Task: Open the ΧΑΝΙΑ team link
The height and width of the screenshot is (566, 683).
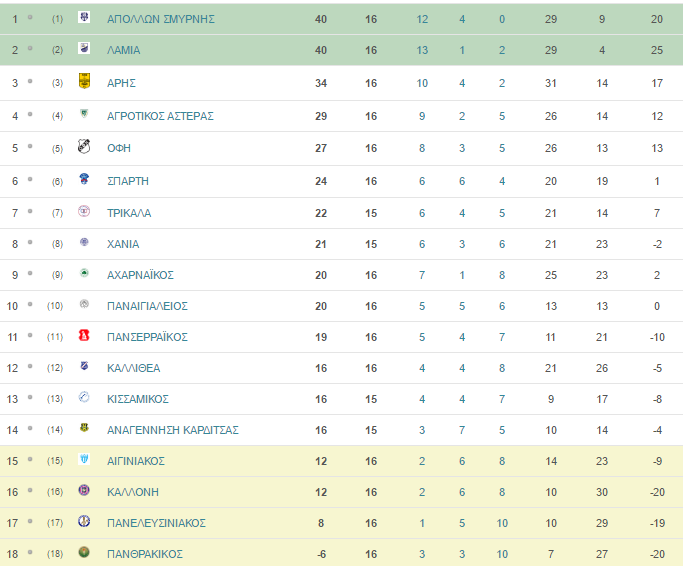Action: 123,244
